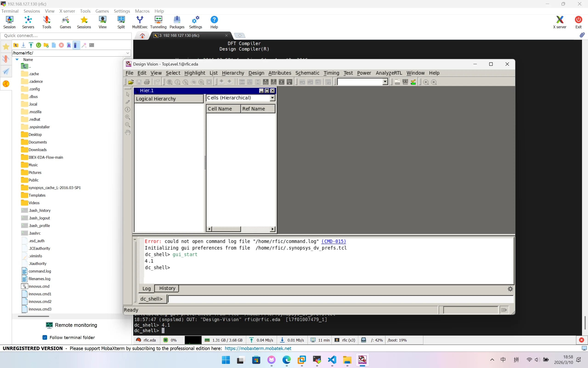This screenshot has width=588, height=368.
Task: Open the Sessions star sidebar tab
Action: click(x=6, y=46)
